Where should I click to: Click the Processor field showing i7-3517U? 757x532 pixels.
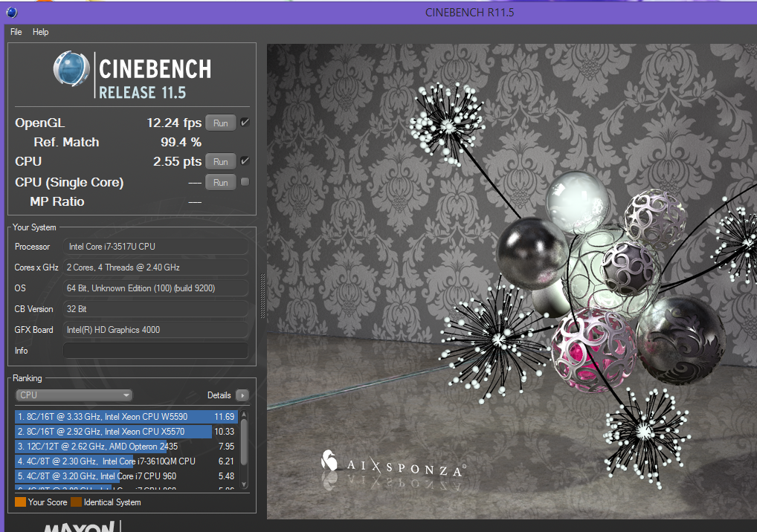(x=155, y=247)
